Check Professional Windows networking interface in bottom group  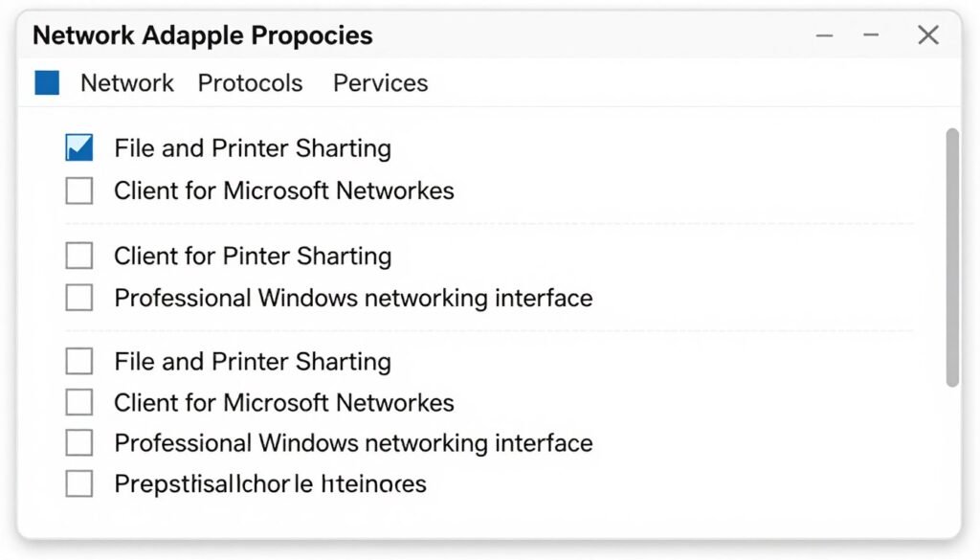click(78, 442)
